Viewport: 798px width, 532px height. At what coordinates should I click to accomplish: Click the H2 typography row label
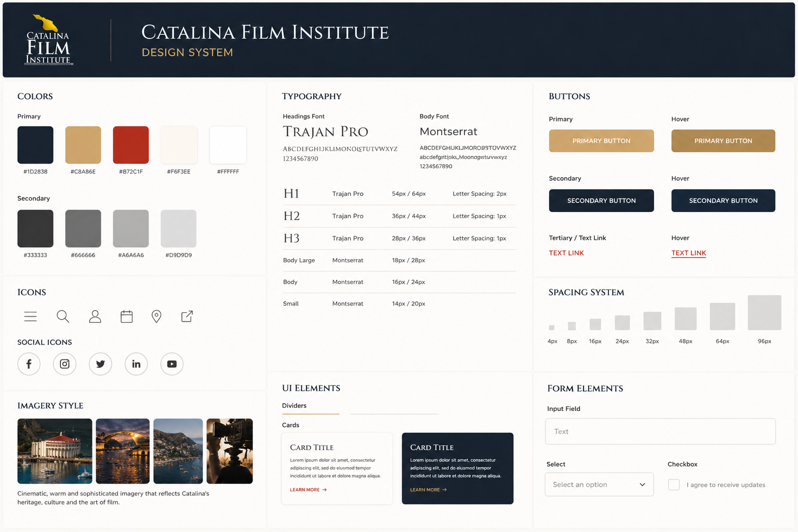click(291, 216)
